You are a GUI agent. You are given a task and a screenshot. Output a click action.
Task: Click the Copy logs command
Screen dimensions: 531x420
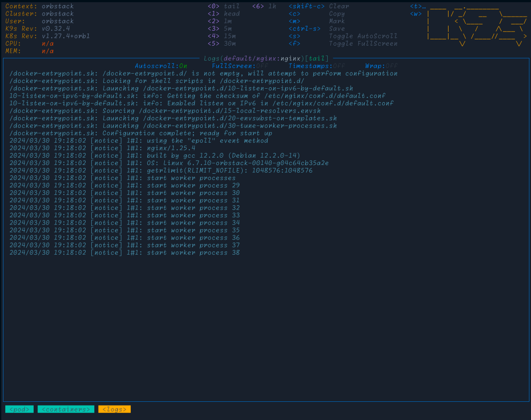click(x=337, y=14)
